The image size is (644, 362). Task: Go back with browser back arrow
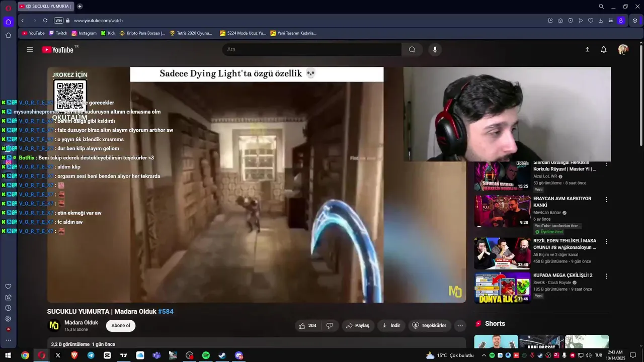tap(23, 21)
